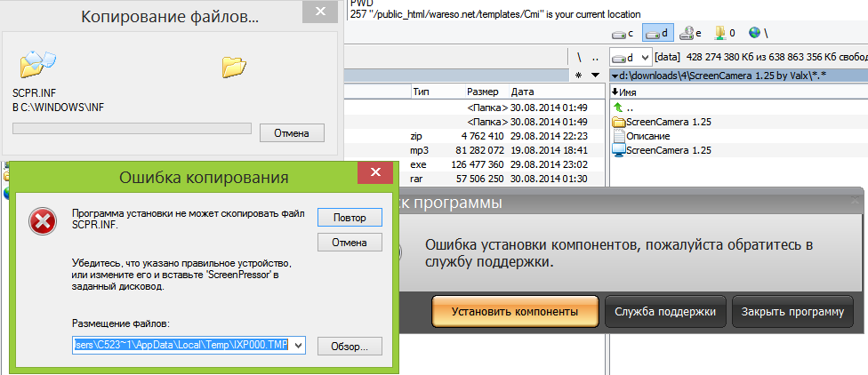
Task: Select the ScreenCamera 1.25 folder
Action: click(663, 122)
